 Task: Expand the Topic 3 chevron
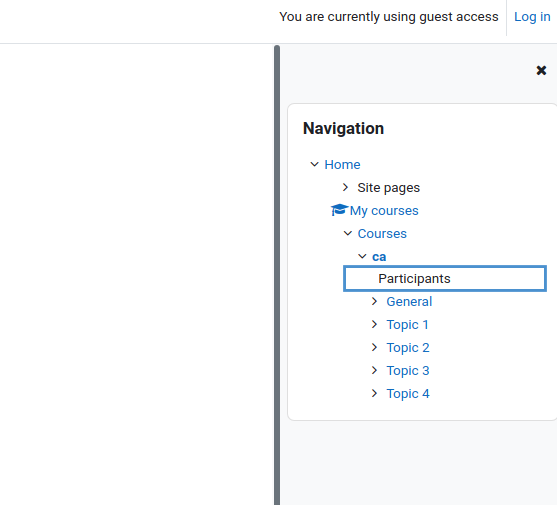[374, 370]
